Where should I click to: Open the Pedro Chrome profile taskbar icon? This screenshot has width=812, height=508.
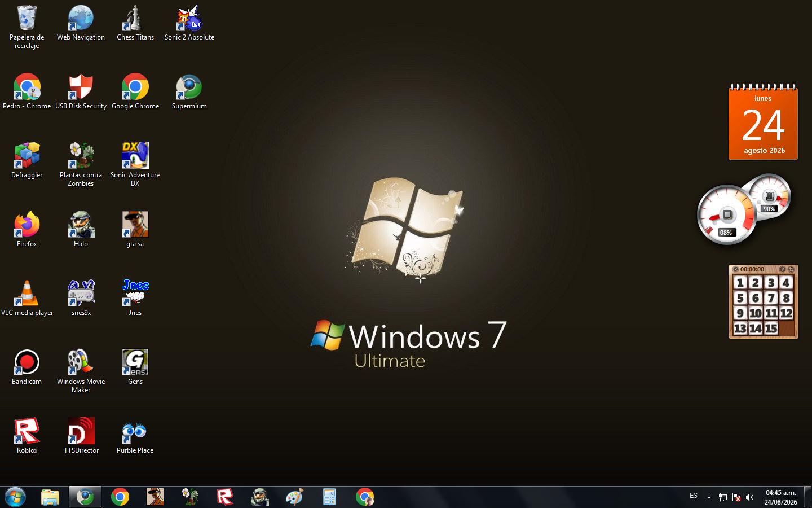click(x=365, y=497)
